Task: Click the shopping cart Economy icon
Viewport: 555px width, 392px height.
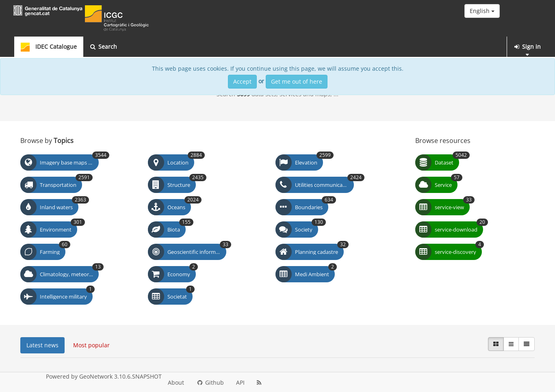Action: click(156, 274)
